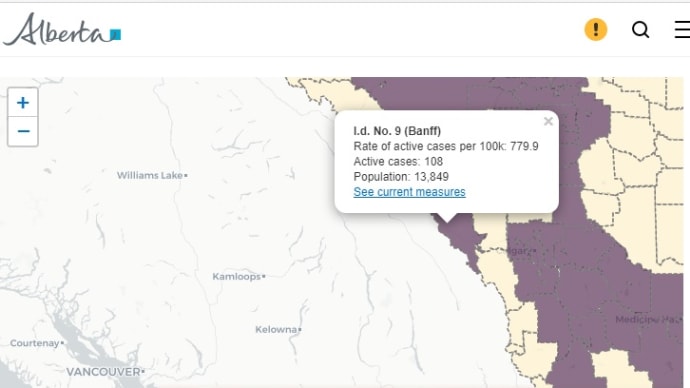Click the Courtenay label on map
The width and height of the screenshot is (690, 388).
coord(34,343)
